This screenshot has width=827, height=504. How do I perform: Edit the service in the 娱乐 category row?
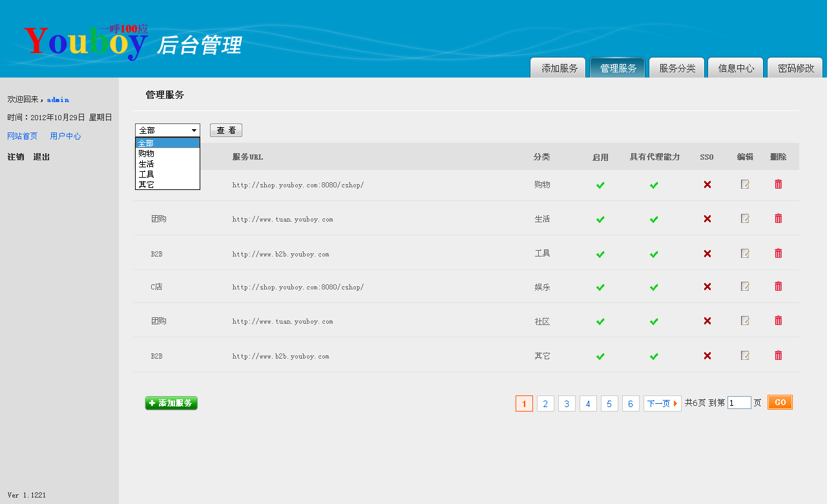point(745,286)
